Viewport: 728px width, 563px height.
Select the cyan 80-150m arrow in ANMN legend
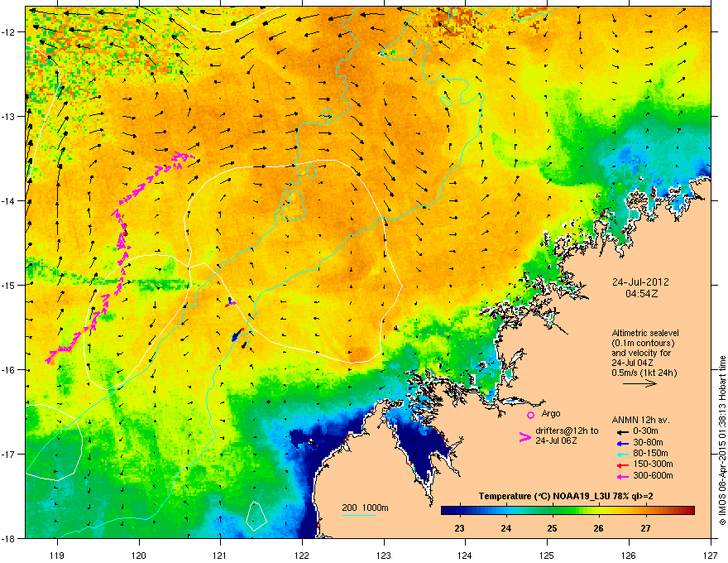coord(623,455)
